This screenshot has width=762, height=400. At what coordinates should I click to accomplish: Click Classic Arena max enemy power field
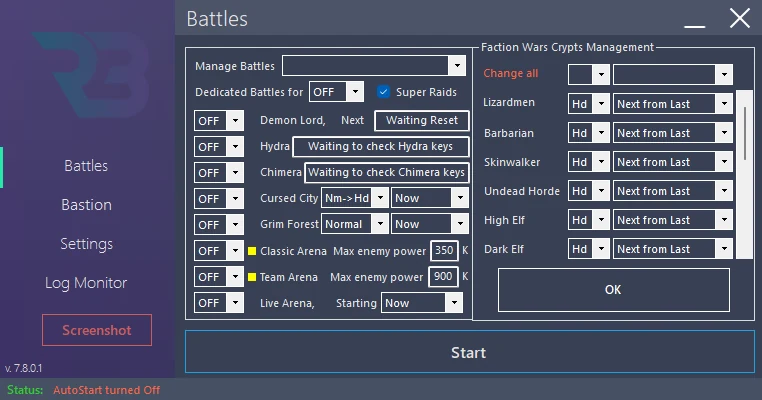[444, 250]
